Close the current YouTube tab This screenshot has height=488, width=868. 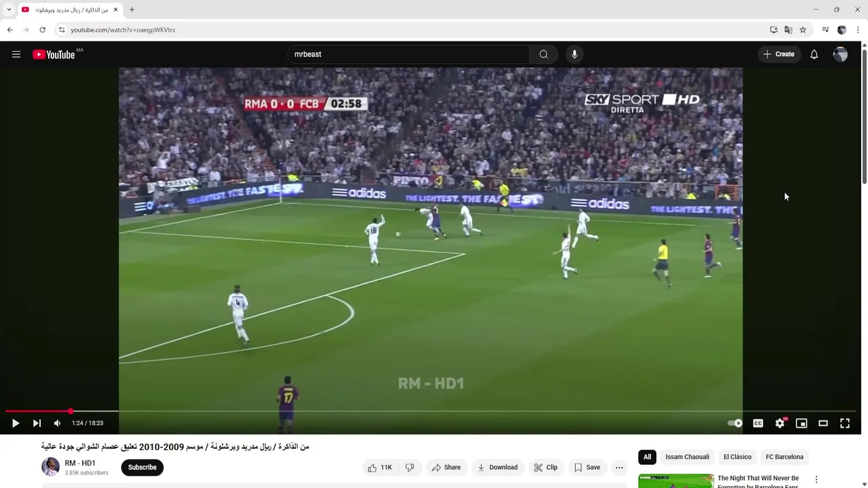116,9
